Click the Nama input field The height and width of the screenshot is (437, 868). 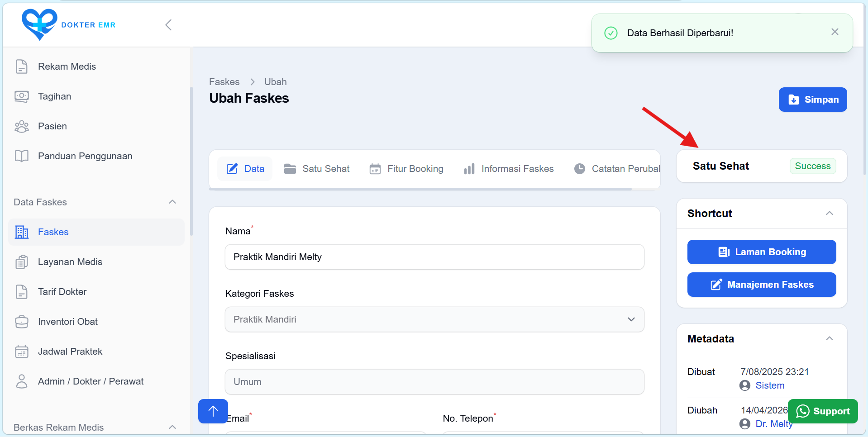(434, 257)
